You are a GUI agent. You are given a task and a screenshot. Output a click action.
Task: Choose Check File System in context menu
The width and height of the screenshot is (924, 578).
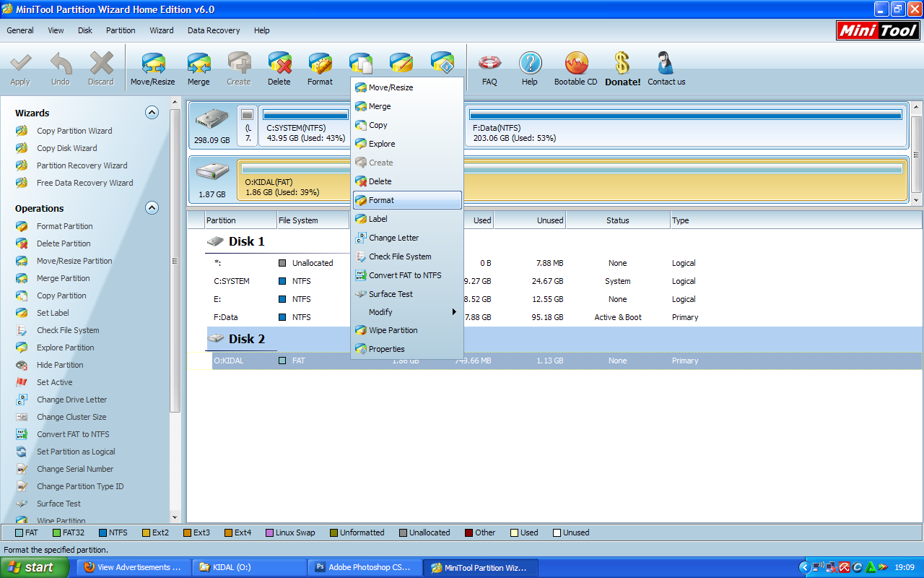coord(407,256)
